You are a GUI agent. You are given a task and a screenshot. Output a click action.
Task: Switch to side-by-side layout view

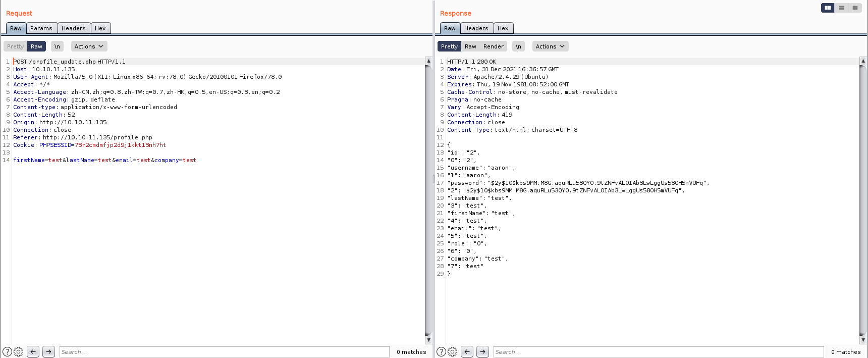[x=828, y=8]
